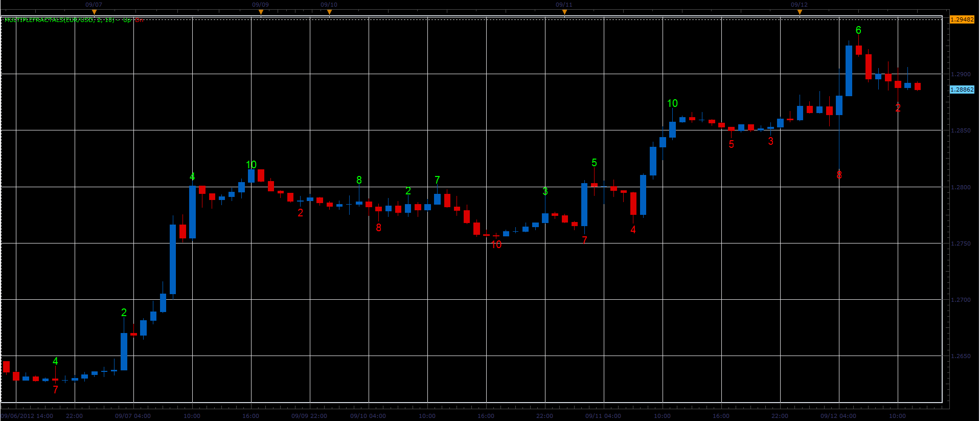Viewport: 980px width, 421px height.
Task: Click the green up-fractal label 6 at chart high
Action: tap(858, 30)
